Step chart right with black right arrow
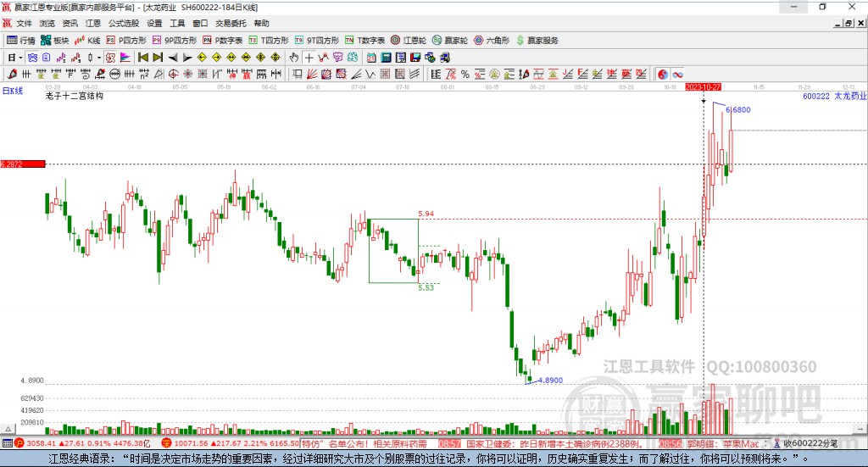Screen dimensions: 868x467 tap(187, 58)
